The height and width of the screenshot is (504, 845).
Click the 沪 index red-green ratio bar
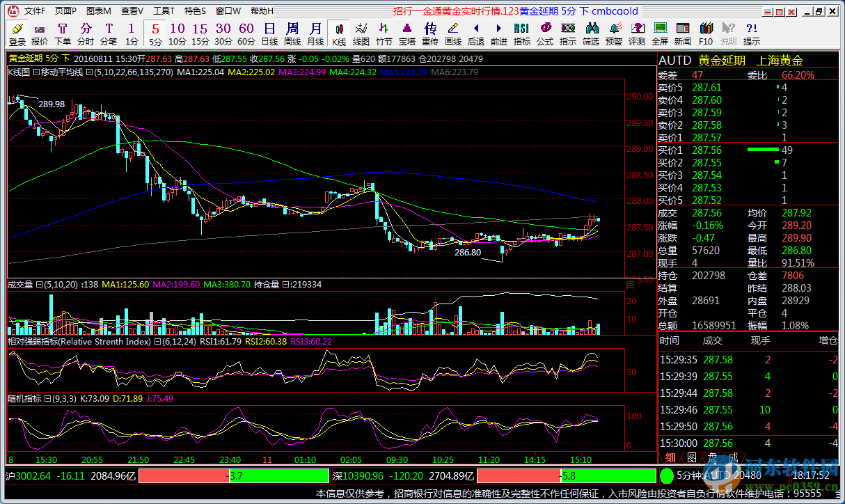pos(233,476)
